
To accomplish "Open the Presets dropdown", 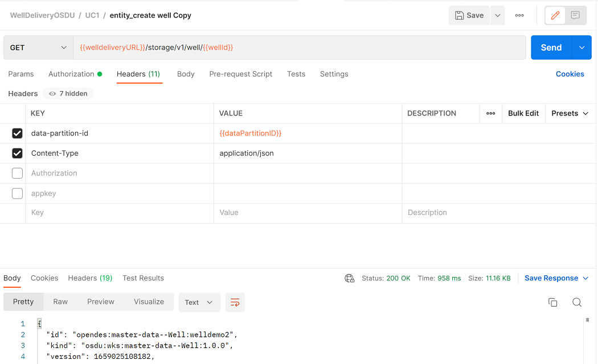I will click(570, 113).
